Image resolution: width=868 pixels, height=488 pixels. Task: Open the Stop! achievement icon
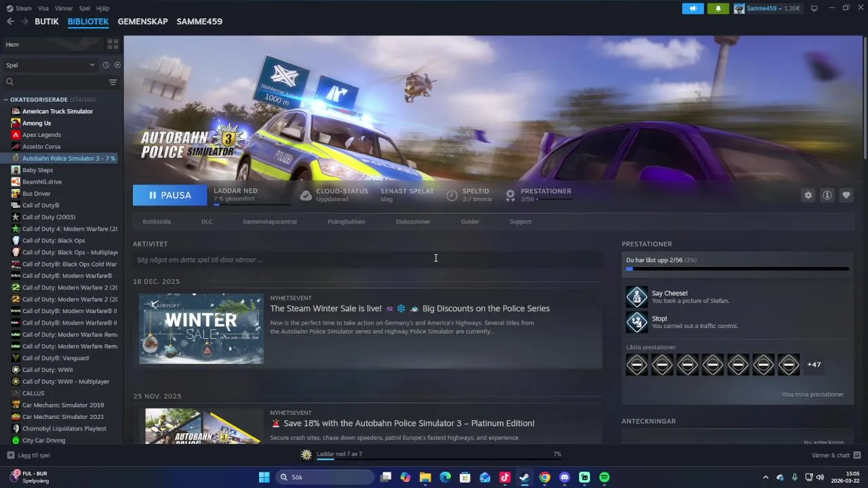[637, 322]
